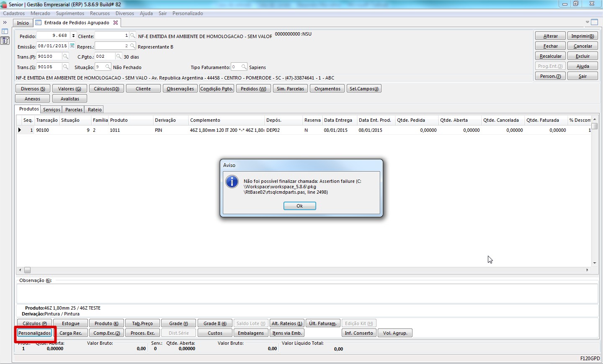
Task: Click the Trans.(P) lookup magnifier icon
Action: (65, 56)
